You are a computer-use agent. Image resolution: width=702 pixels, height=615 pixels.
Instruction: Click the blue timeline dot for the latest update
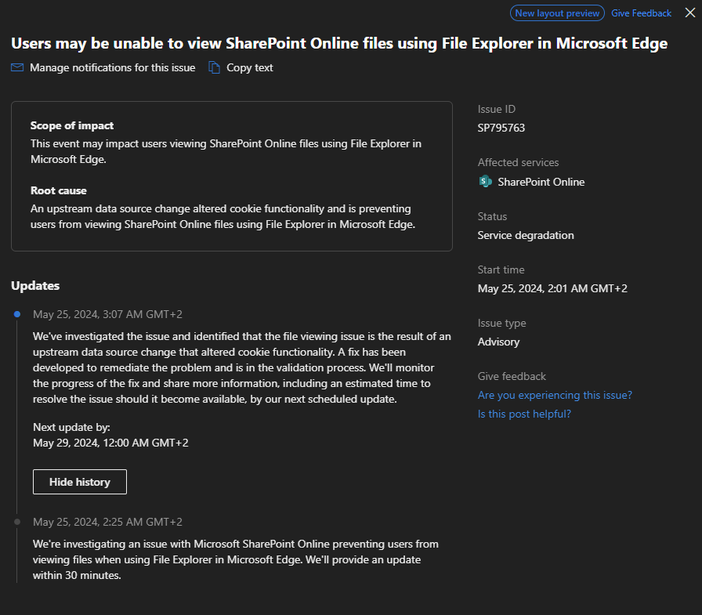[x=17, y=314]
